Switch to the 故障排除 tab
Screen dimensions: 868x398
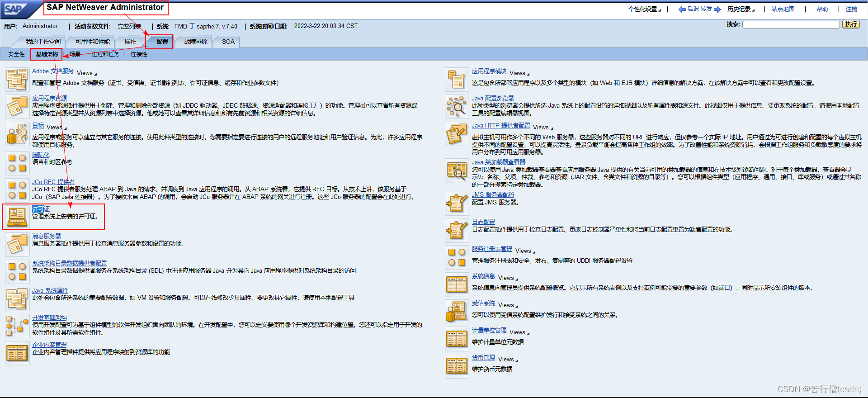pyautogui.click(x=196, y=42)
